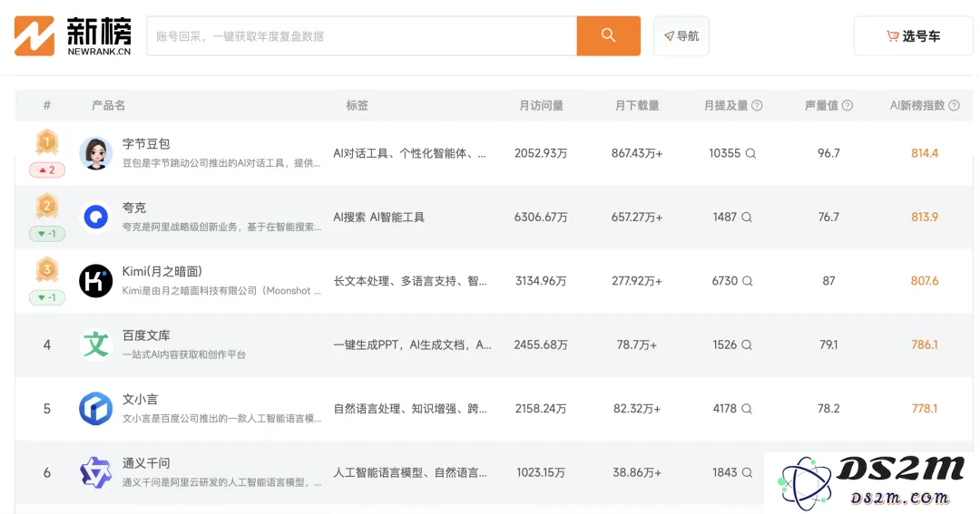The height and width of the screenshot is (514, 980).
Task: Click the 产品名 column header
Action: pos(108,105)
